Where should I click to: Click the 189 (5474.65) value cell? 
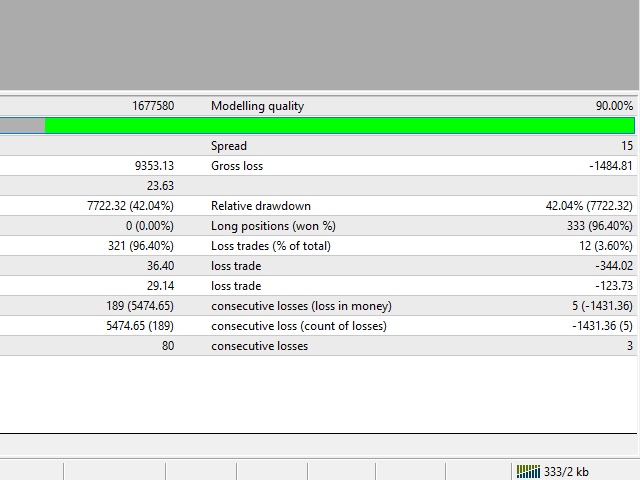tap(139, 306)
